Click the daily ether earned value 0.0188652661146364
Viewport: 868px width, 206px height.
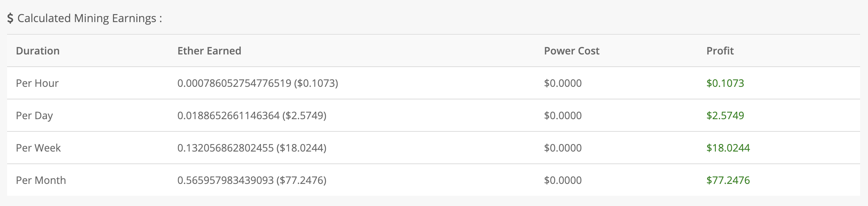(228, 116)
